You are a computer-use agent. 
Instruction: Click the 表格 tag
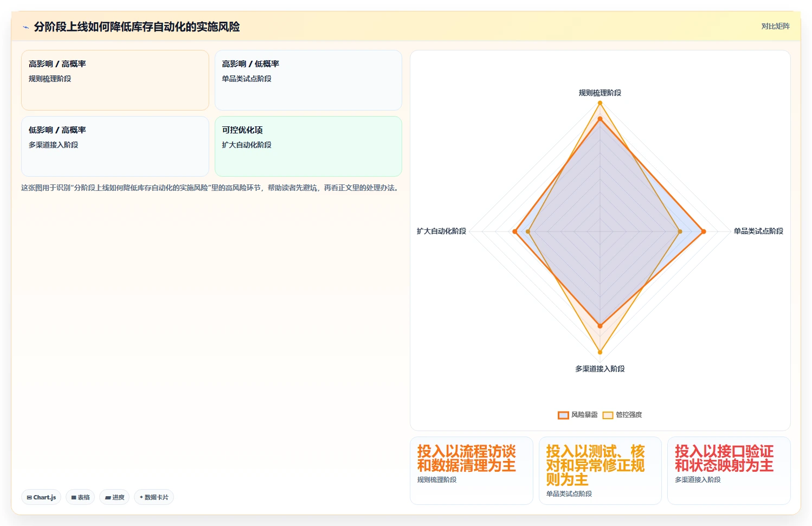[x=80, y=497]
